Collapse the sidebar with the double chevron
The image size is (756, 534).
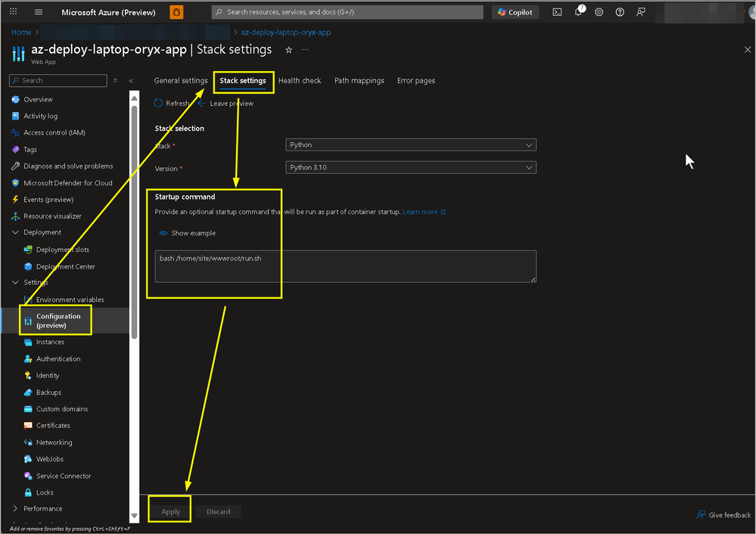131,80
